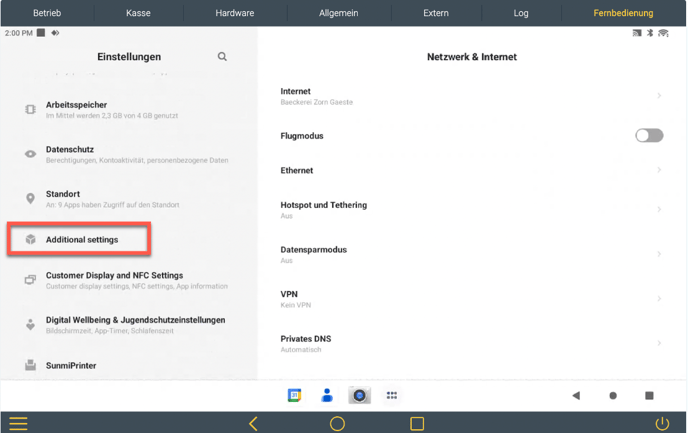Launch the Camera app from dock
688x433 pixels.
(359, 396)
